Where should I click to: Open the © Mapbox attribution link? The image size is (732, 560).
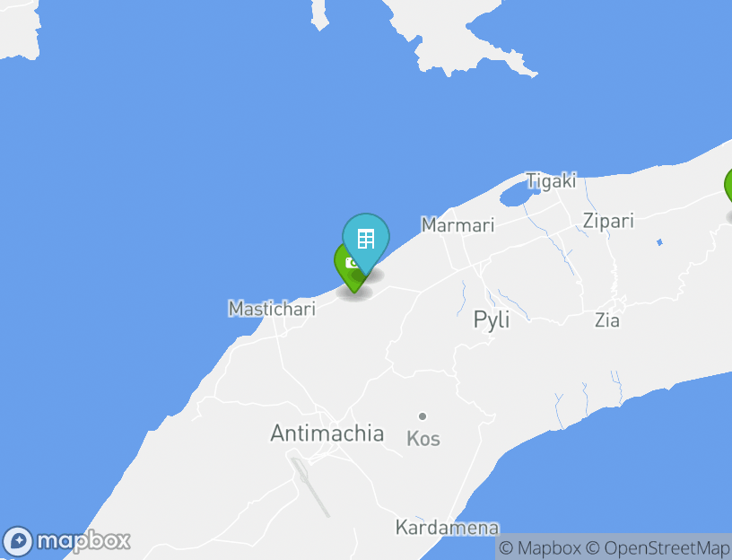(540, 547)
